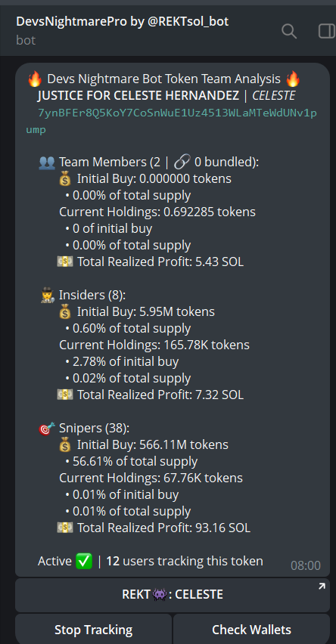Image resolution: width=336 pixels, height=644 pixels.
Task: Toggle the side panel icon in header
Action: (328, 31)
